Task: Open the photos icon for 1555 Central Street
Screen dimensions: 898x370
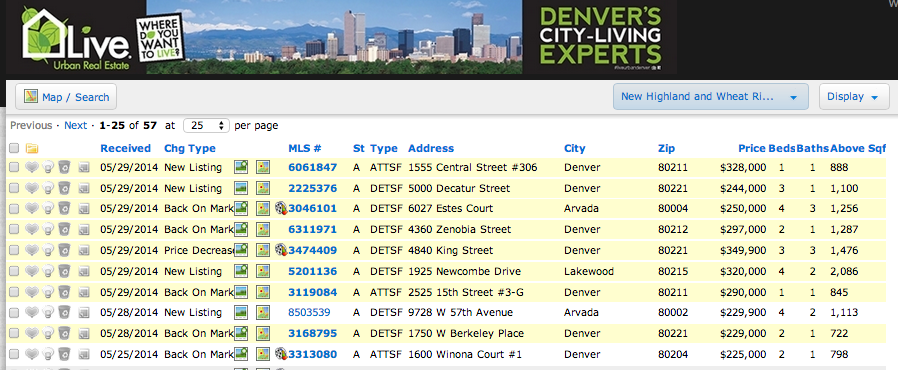Action: pyautogui.click(x=241, y=167)
